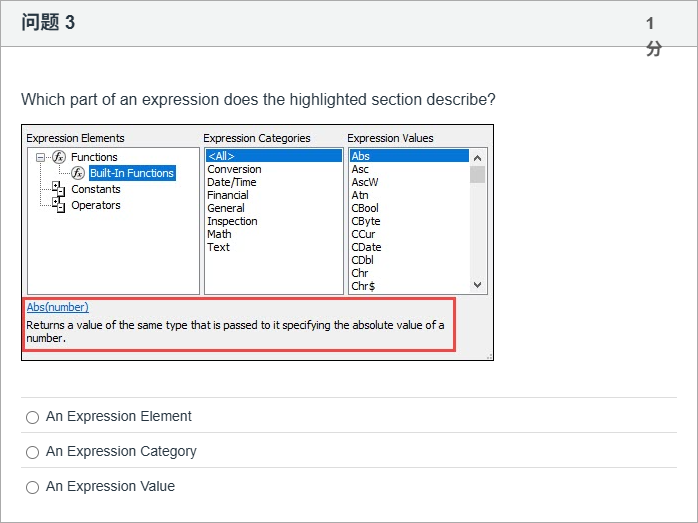Select the <All> category entry
698x523 pixels.
221,156
